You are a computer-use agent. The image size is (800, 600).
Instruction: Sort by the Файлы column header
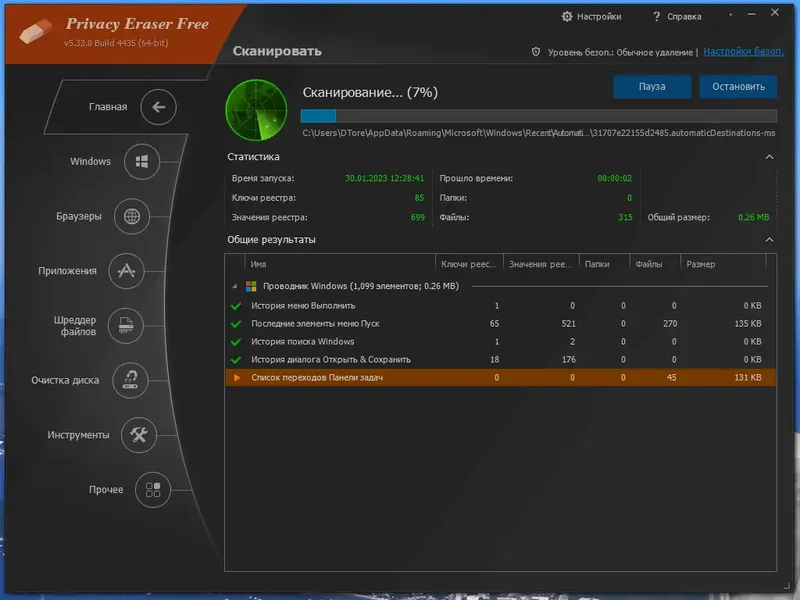(655, 264)
